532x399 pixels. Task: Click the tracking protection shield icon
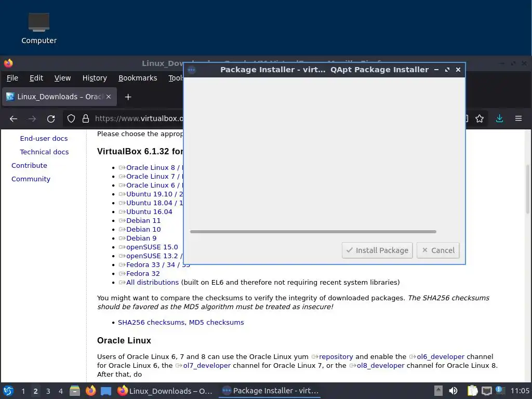71,118
